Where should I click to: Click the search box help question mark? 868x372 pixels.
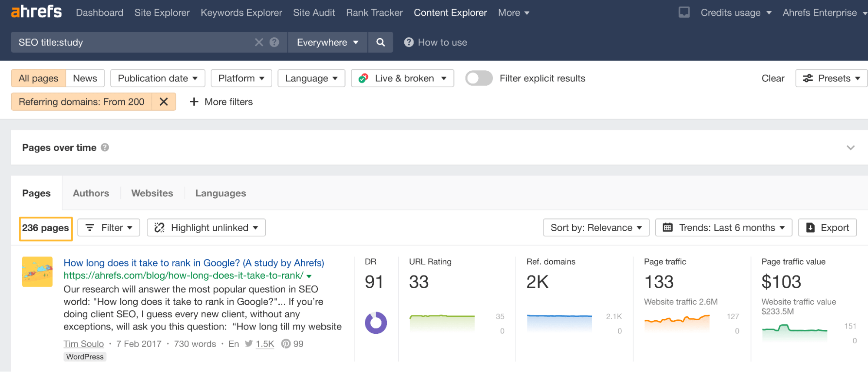tap(274, 42)
